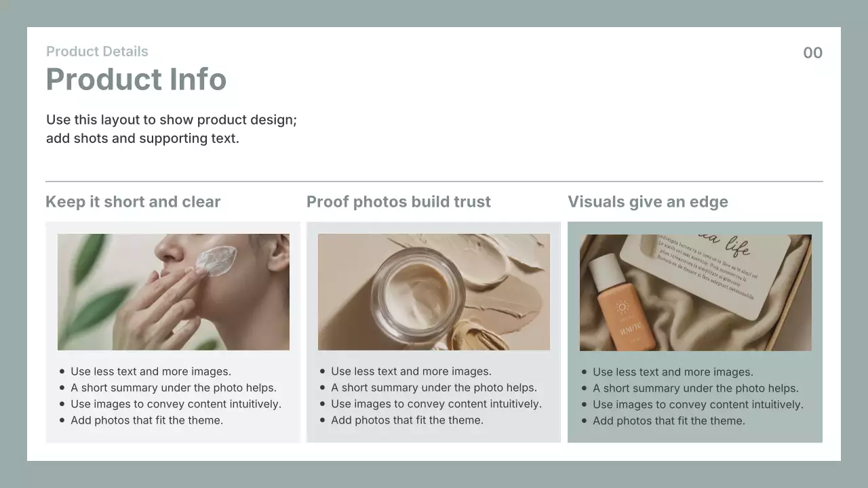Image resolution: width=868 pixels, height=488 pixels.
Task: Click the Product Info title
Action: point(136,79)
